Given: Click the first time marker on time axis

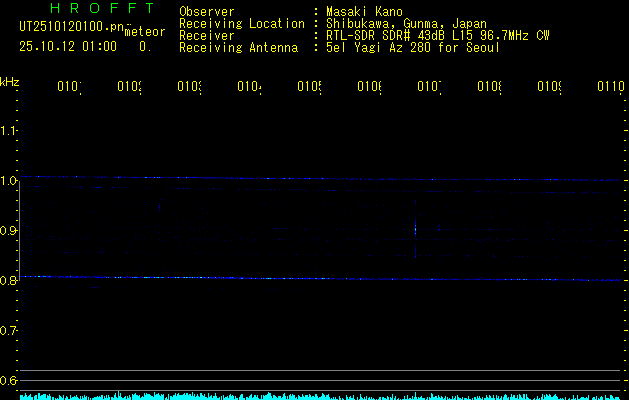Looking at the screenshot, I should [69, 88].
